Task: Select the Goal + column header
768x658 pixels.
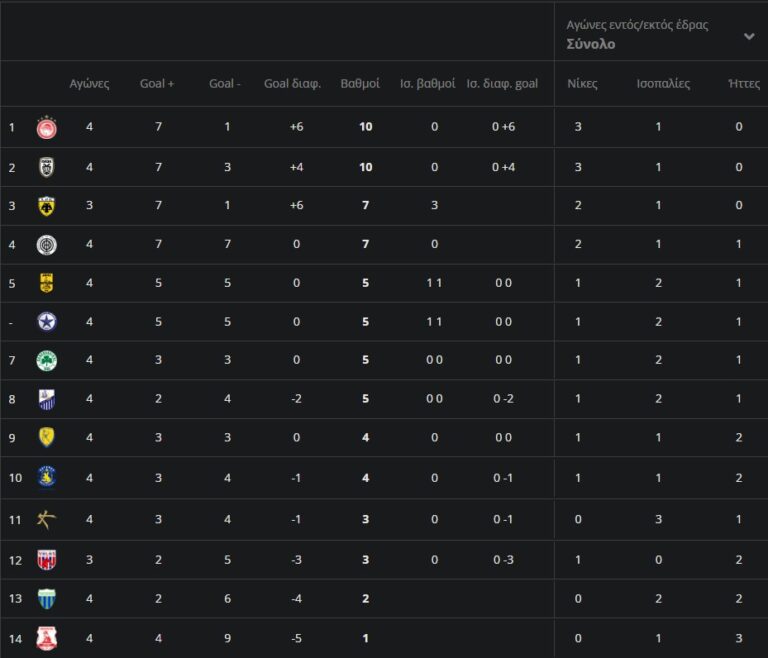Action: click(x=157, y=84)
